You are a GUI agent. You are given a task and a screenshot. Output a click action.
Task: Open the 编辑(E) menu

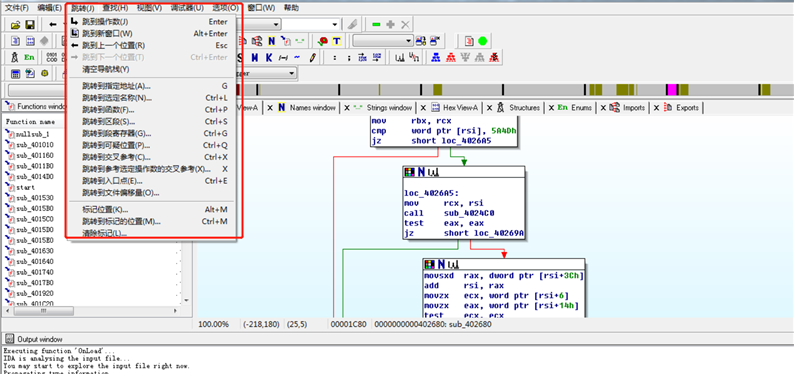click(50, 8)
